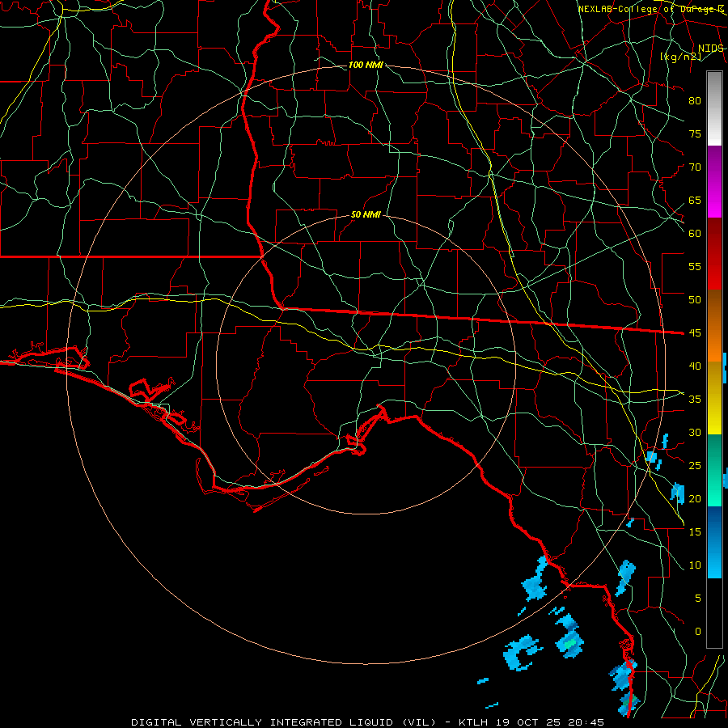Click the 55 value on the VIL scale
Viewport: 728px width, 728px height.
695,267
